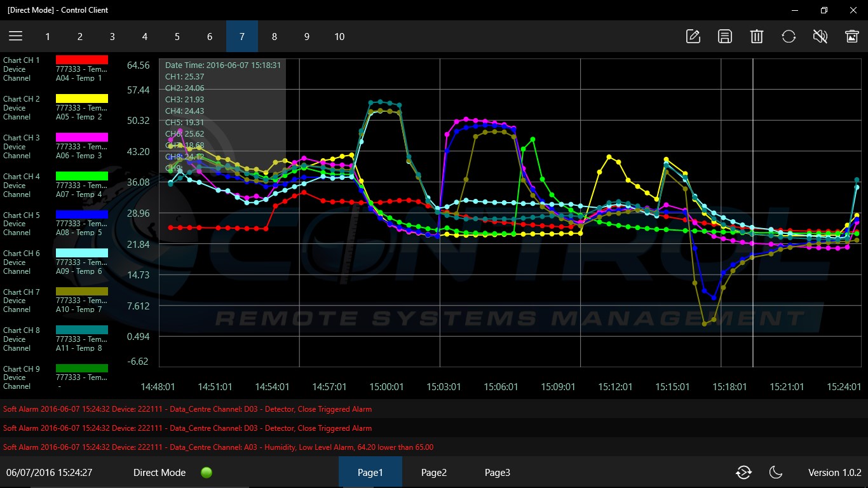Click the tooltip 'Date Time: 2016-06-07 15:18:31'
The height and width of the screenshot is (488, 868).
pos(223,65)
